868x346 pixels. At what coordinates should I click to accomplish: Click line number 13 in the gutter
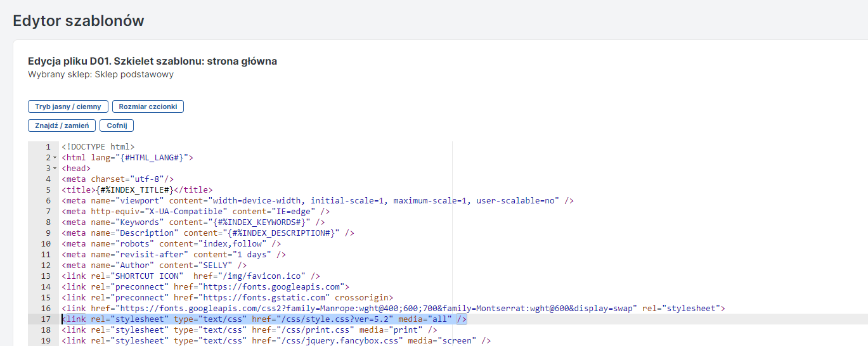46,276
